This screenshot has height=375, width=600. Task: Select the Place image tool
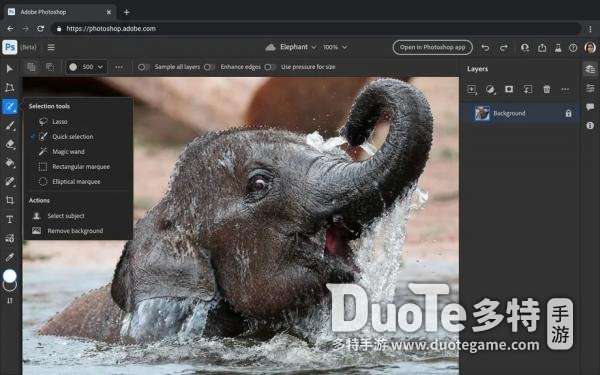coord(10,238)
